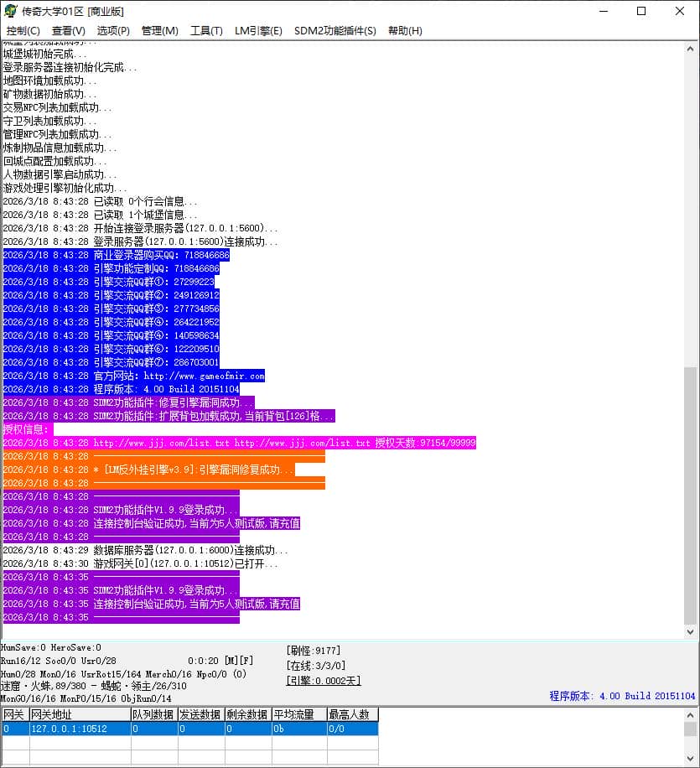Click the 引擎交流QQ群②: 249126912 line
The width and height of the screenshot is (700, 768).
coord(111,295)
